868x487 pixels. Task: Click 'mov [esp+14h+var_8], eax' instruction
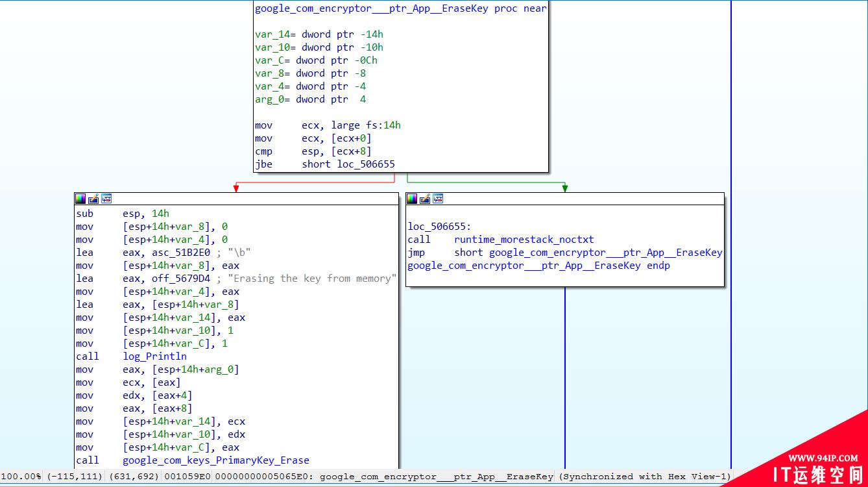click(158, 266)
